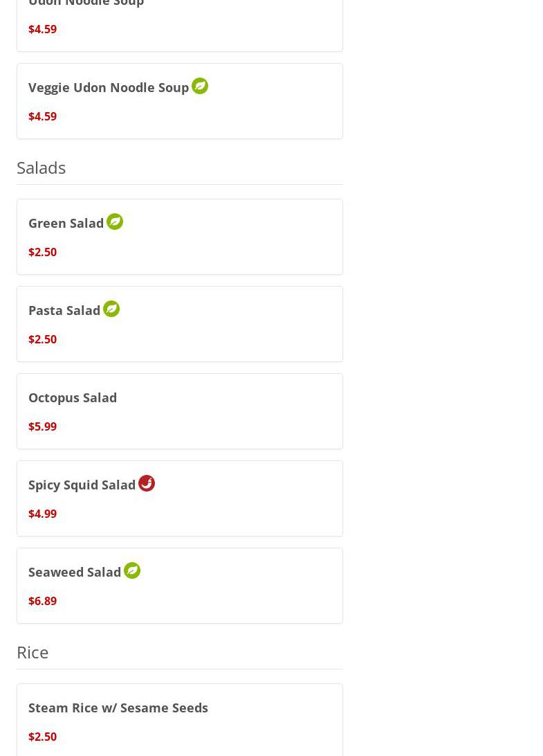Image resolution: width=543 pixels, height=756 pixels.
Task: Open the Octopus Salad menu item
Action: [x=180, y=411]
